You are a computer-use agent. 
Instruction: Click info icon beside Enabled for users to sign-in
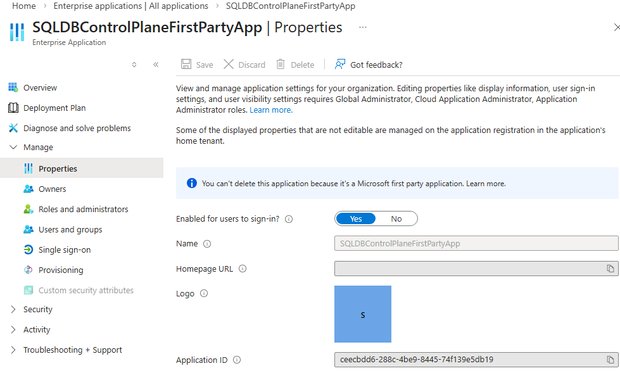[x=289, y=219]
